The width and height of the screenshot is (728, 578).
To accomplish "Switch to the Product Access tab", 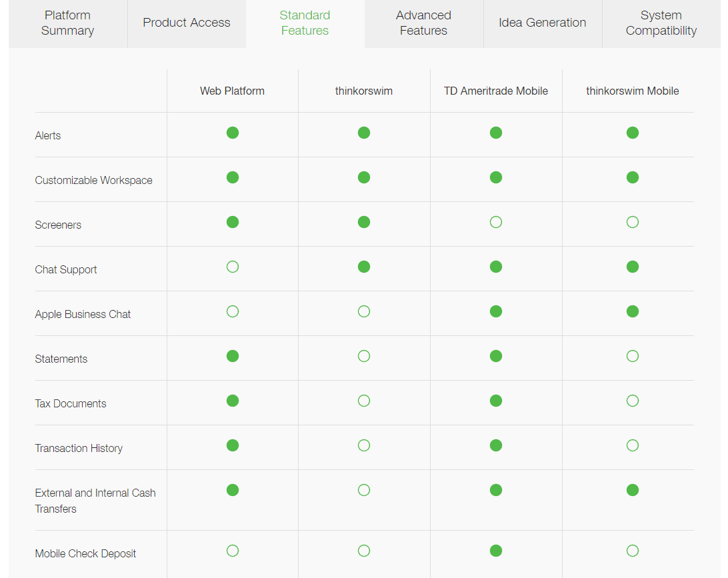I will tap(187, 23).
